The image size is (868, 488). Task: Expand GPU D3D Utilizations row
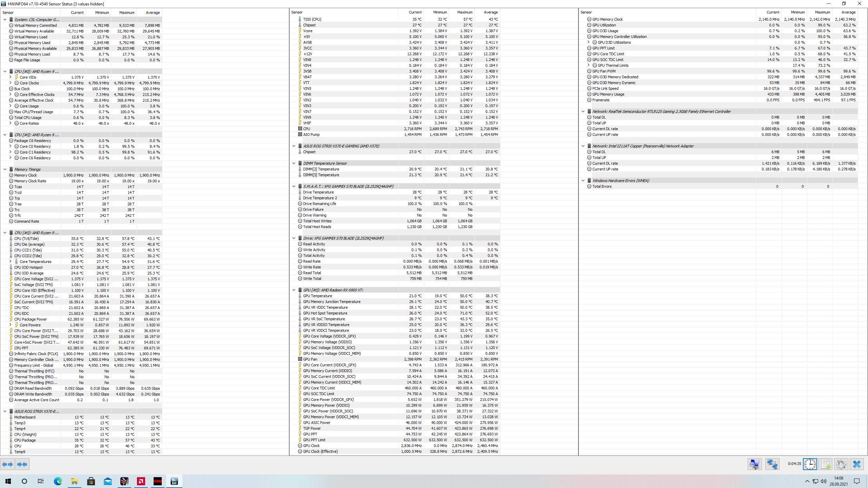click(x=589, y=42)
